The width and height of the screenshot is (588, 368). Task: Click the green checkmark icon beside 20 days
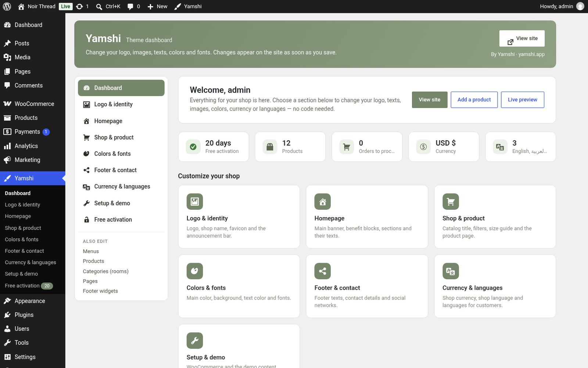click(x=193, y=147)
